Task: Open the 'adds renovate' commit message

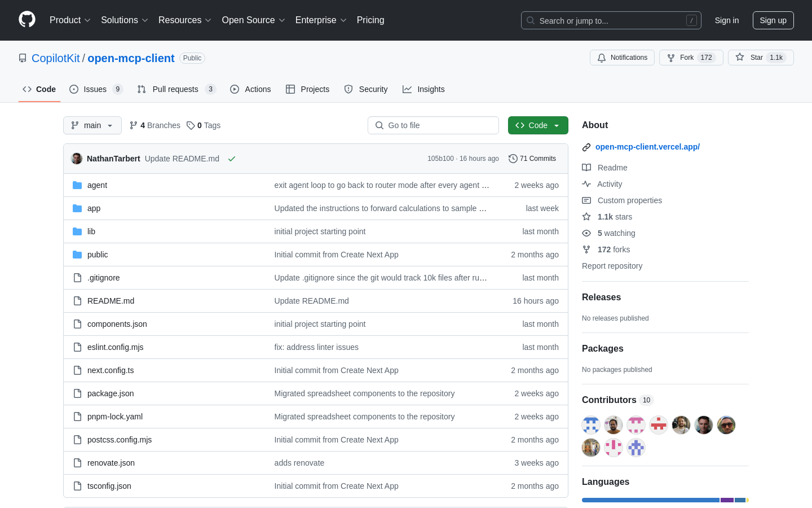Action: [x=299, y=463]
